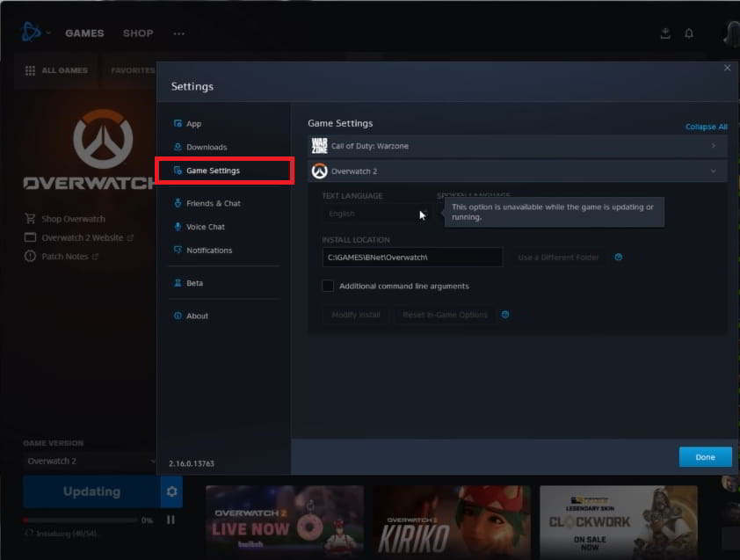Screen dimensions: 740x560
Task: Open the Downloads settings tab
Action: tap(207, 148)
